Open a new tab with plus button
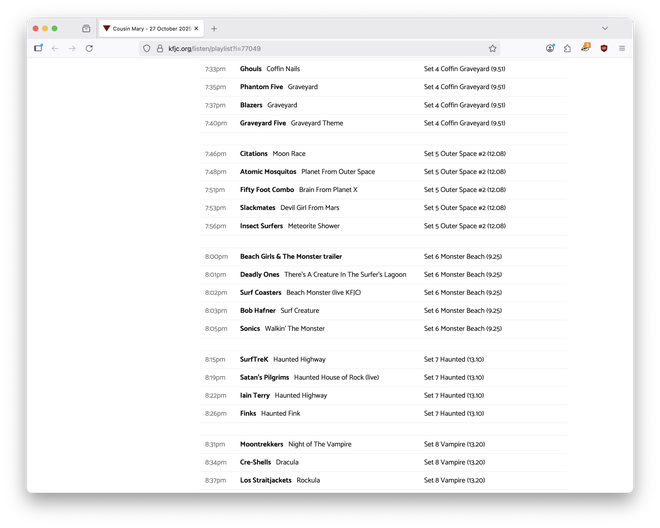 click(214, 29)
